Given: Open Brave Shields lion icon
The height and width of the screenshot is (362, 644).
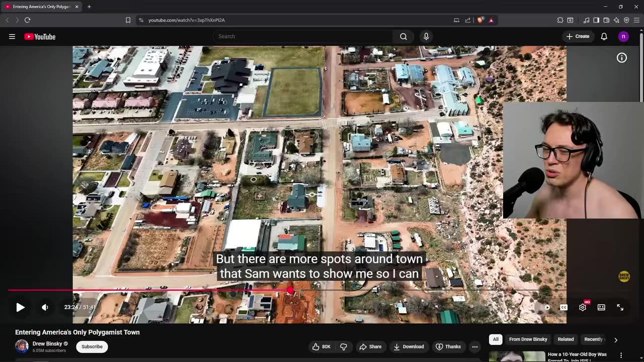Looking at the screenshot, I should 480,20.
